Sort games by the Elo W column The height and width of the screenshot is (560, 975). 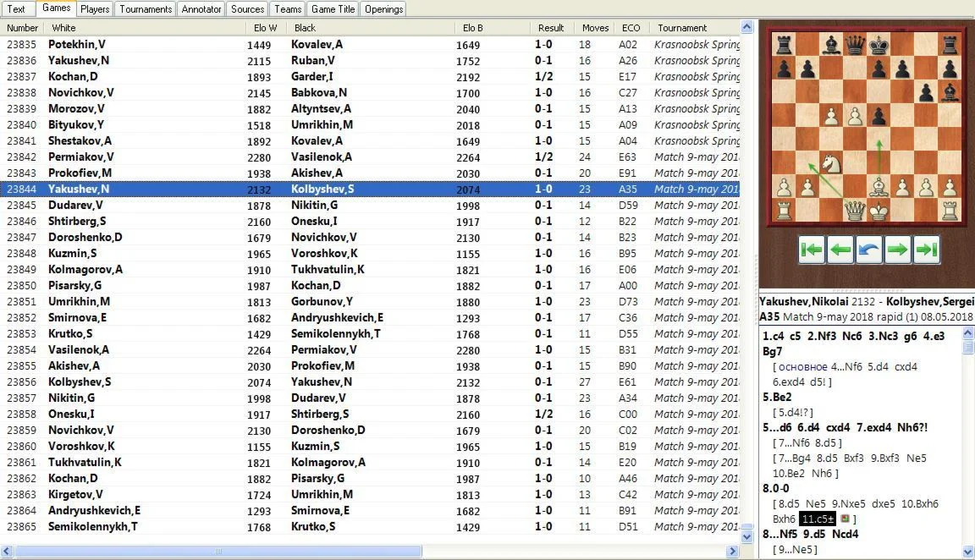(265, 28)
